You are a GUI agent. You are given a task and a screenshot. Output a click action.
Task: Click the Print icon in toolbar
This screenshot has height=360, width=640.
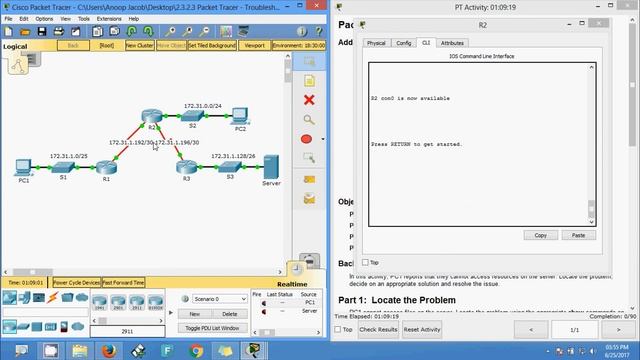tap(59, 31)
